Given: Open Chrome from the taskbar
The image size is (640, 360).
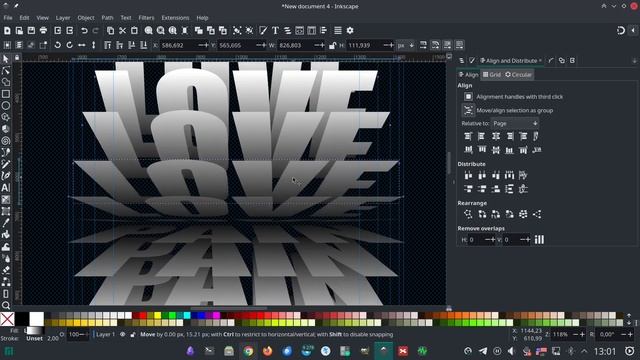Looking at the screenshot, I should (x=248, y=351).
